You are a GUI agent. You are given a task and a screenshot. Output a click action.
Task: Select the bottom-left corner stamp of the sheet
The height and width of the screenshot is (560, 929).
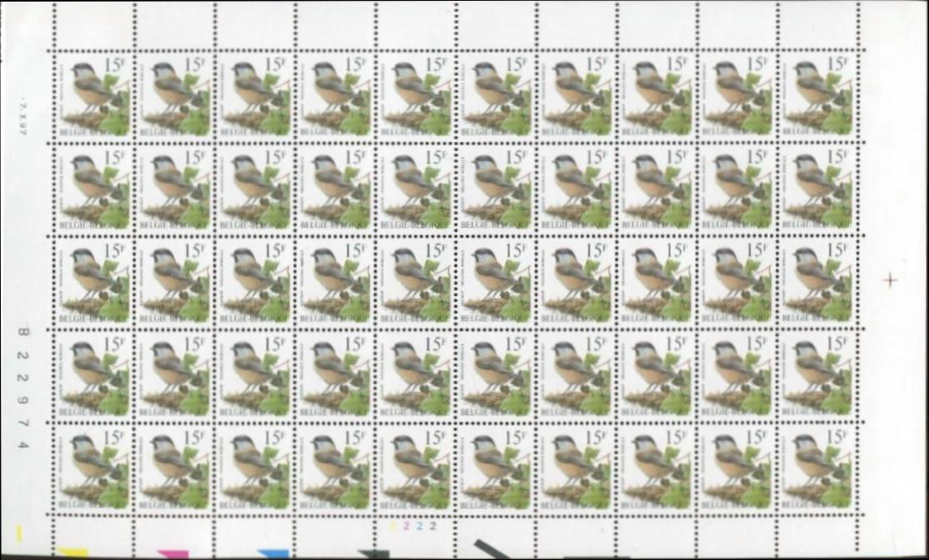click(93, 469)
